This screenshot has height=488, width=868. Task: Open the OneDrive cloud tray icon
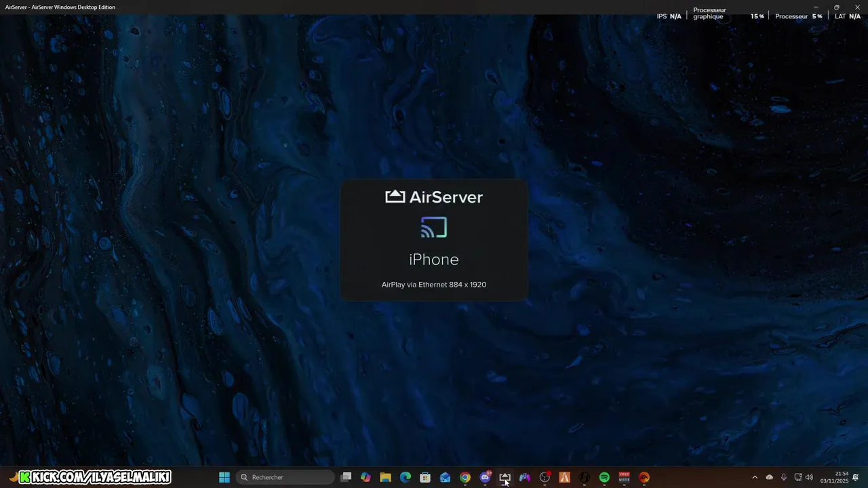[x=769, y=477]
